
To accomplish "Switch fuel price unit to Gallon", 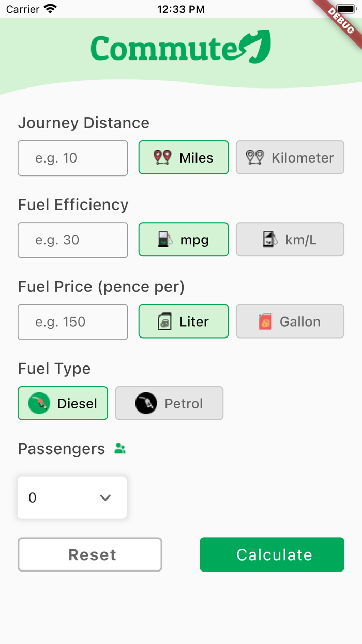I will 290,321.
